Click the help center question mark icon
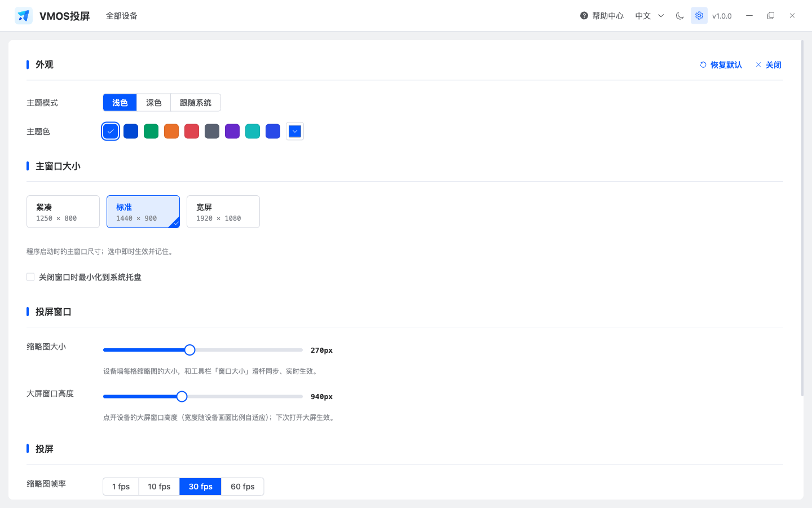 pos(584,16)
